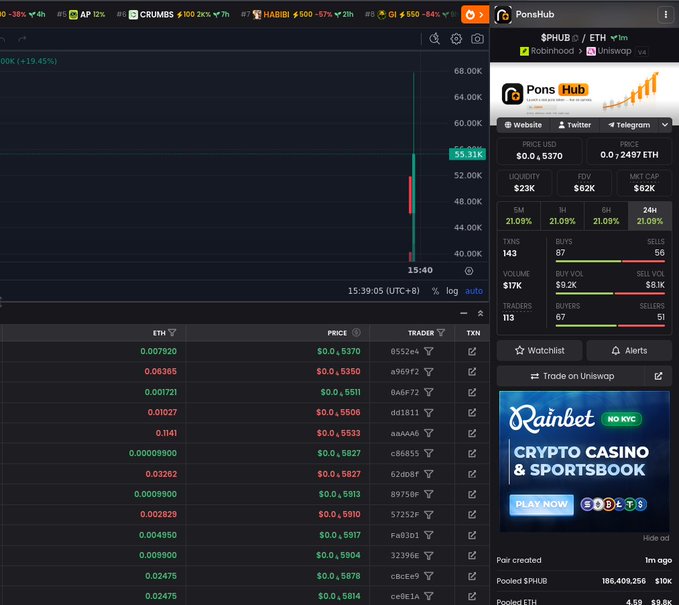Image resolution: width=679 pixels, height=605 pixels.
Task: Click the 55.31K price label on chart axis
Action: [467, 154]
